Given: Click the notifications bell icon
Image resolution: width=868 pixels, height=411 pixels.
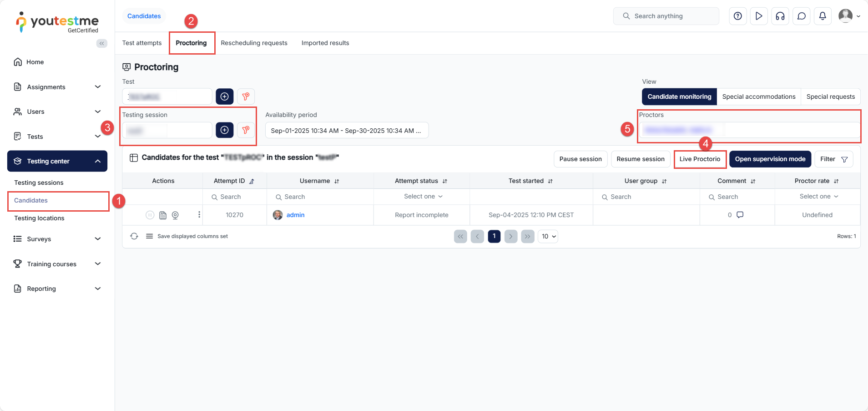Looking at the screenshot, I should click(x=823, y=16).
